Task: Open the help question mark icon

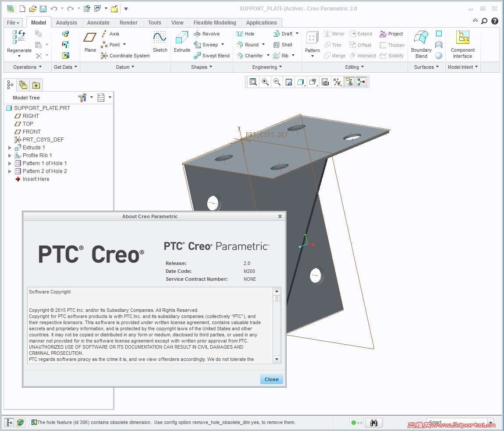Action: point(495,21)
